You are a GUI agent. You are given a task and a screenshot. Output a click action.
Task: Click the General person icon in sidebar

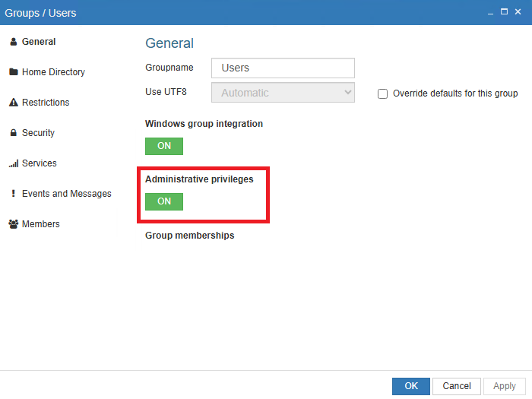click(x=13, y=42)
